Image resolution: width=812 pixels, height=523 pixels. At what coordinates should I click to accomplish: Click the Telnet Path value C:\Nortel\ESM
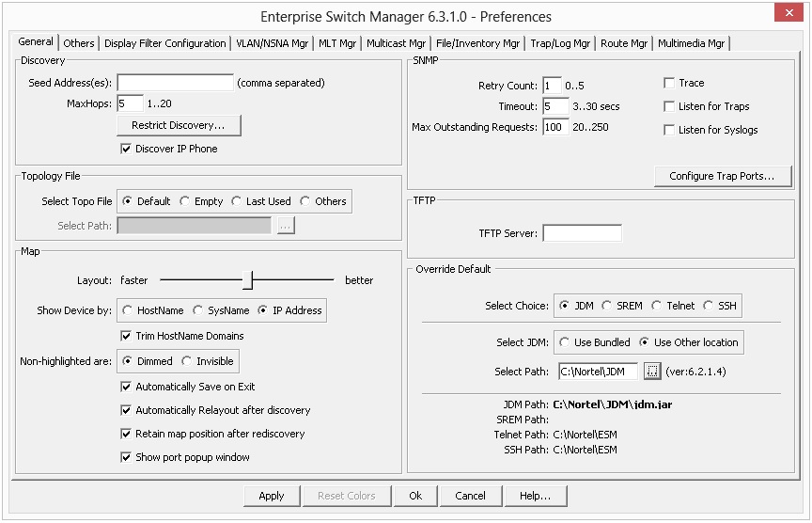tap(585, 435)
